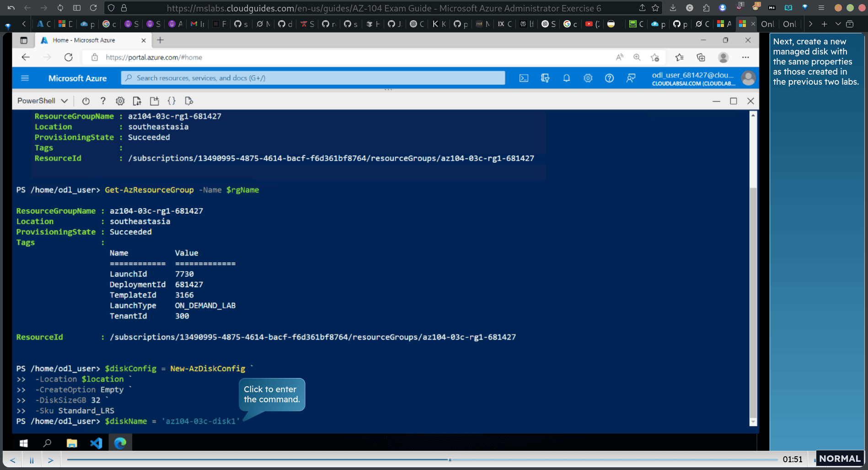The image size is (868, 470).
Task: Add page to favorites star icon
Action: [655, 57]
